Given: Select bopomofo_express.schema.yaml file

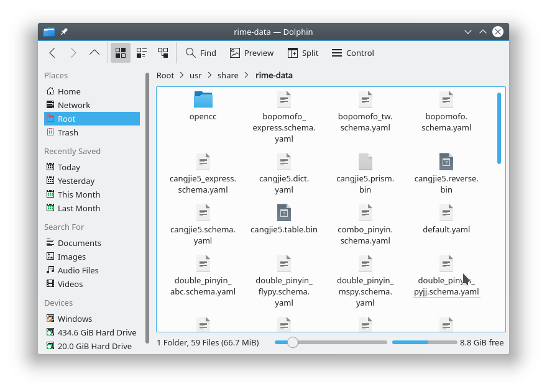Looking at the screenshot, I should 284,117.
